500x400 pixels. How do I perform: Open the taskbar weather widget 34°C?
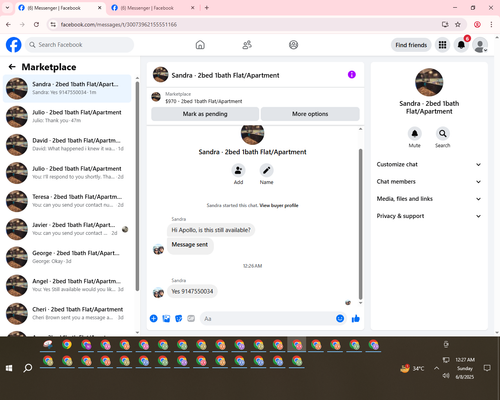tap(412, 368)
